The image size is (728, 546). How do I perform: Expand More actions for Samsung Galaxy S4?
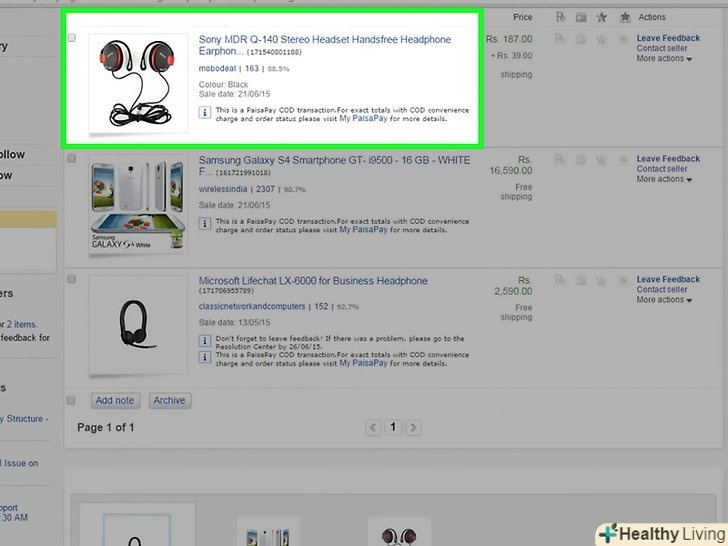[x=664, y=179]
